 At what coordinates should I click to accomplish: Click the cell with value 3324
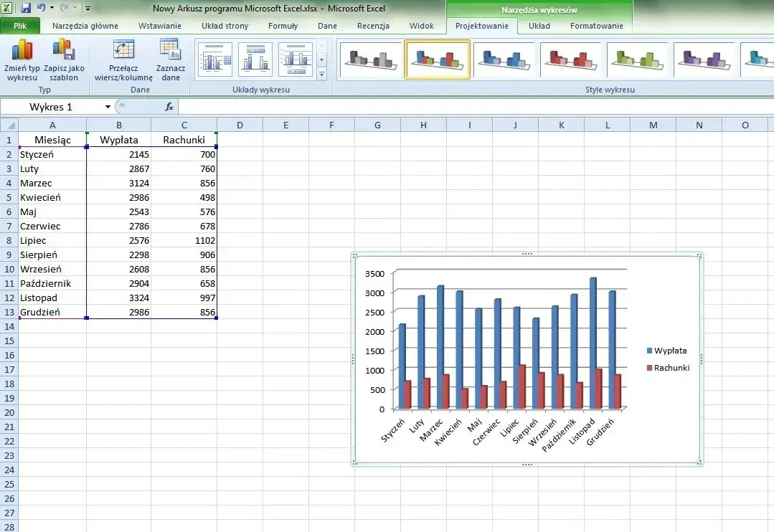click(119, 298)
